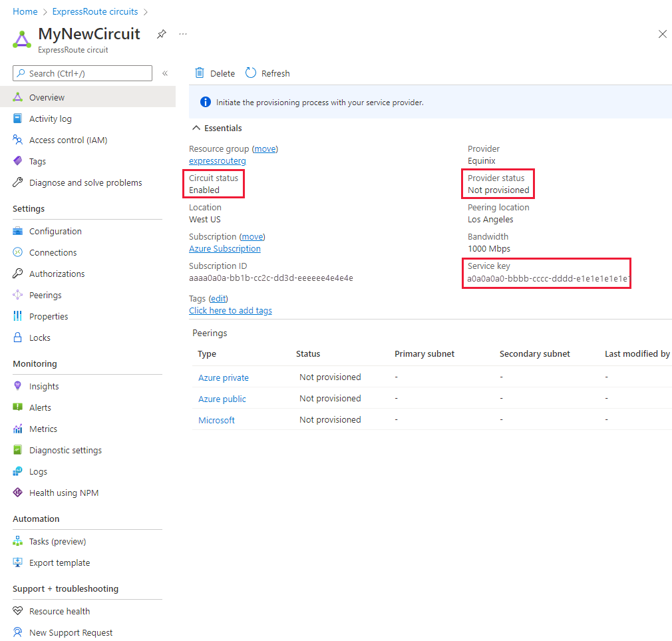
Task: Click the info icon in provisioning banner
Action: (206, 102)
